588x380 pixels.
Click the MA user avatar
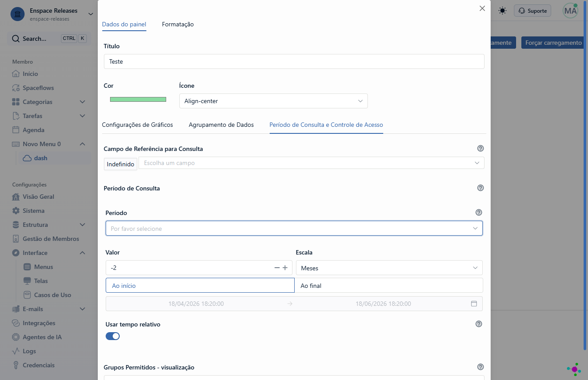(570, 11)
